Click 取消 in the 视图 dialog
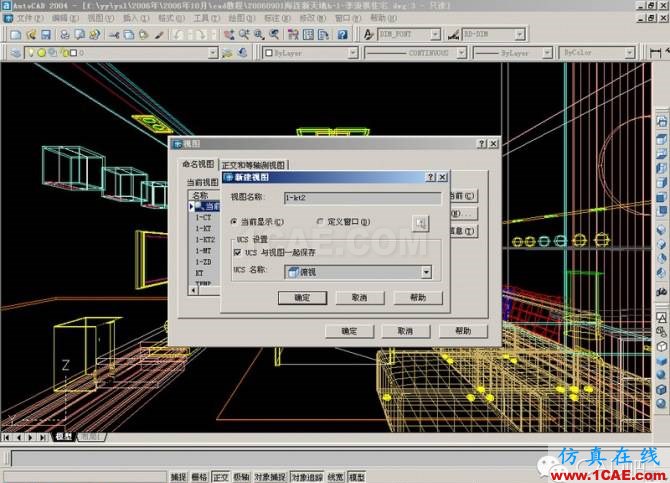This screenshot has height=483, width=670. pos(406,331)
